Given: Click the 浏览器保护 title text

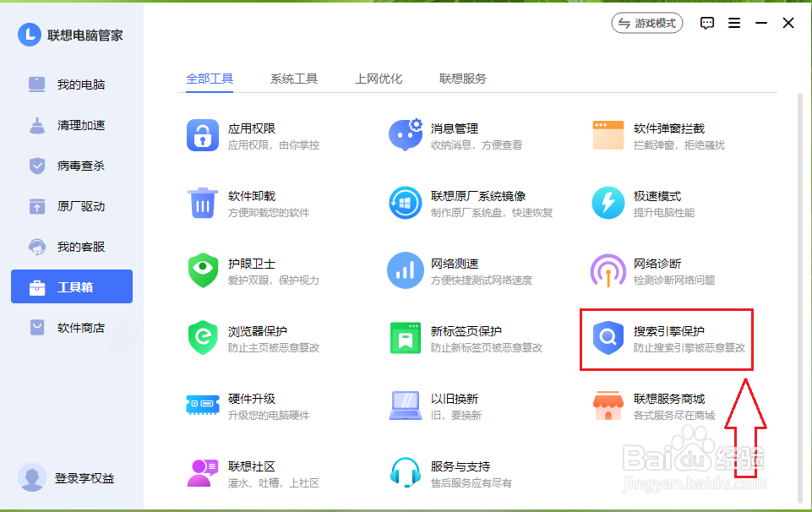Looking at the screenshot, I should pos(258,331).
